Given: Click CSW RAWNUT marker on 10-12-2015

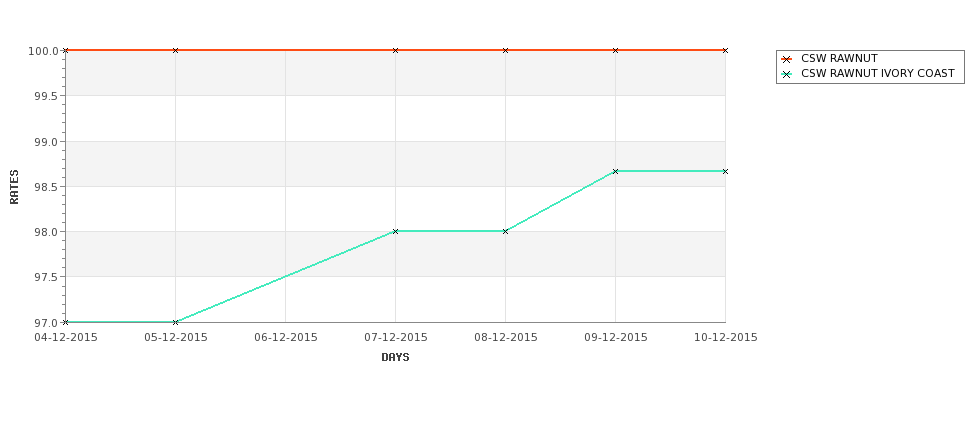Looking at the screenshot, I should (726, 50).
